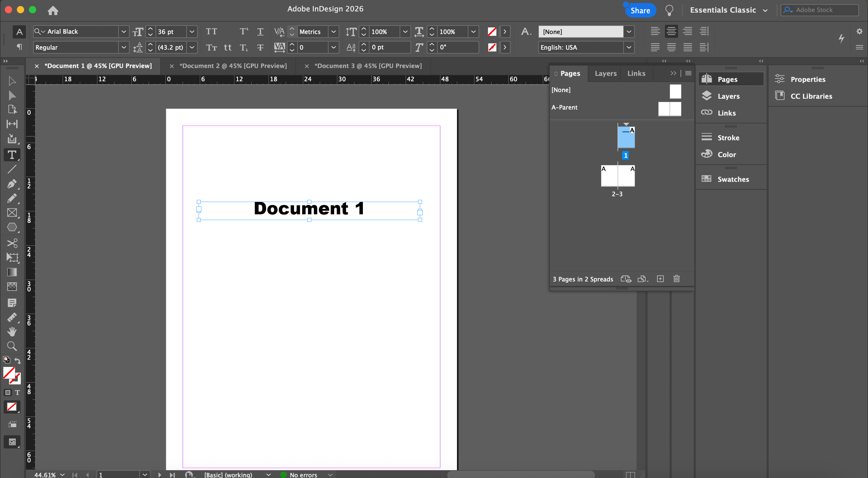
Task: Toggle Underline text formatting
Action: point(260,32)
